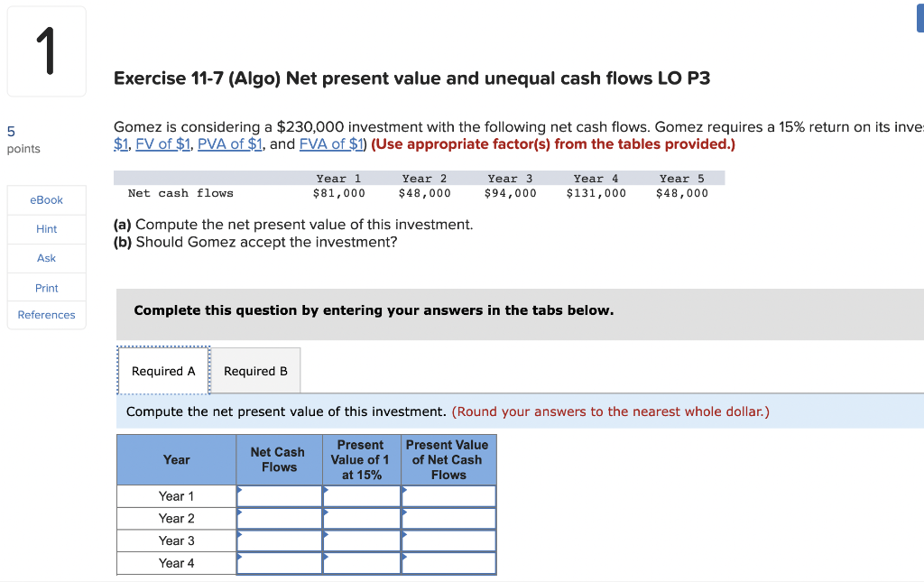The image size is (924, 582).
Task: Open the $1 present value table
Action: 118,143
